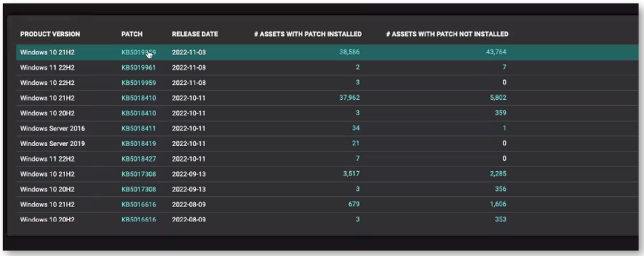Sort by Patch column header
The width and height of the screenshot is (644, 256).
132,34
